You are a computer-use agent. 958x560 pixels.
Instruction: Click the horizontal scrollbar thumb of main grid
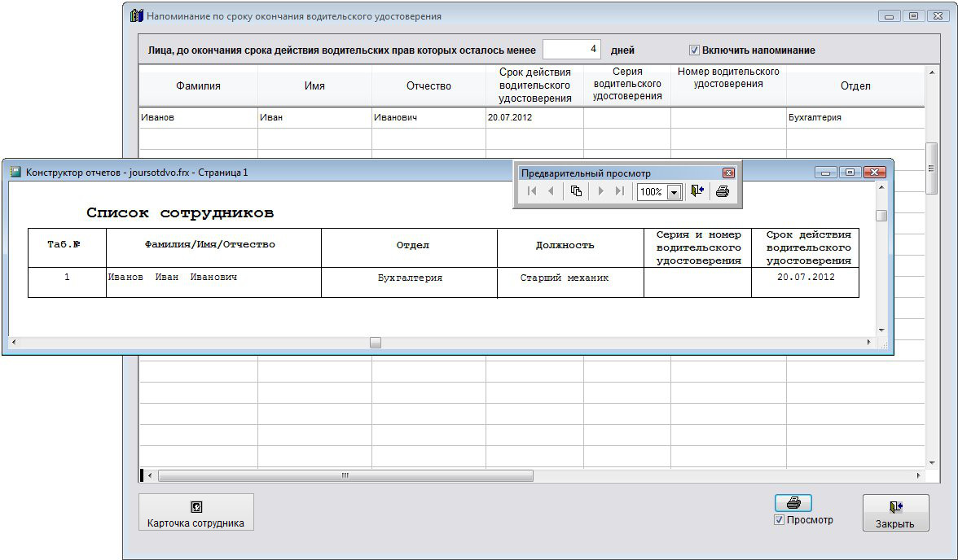coord(345,475)
